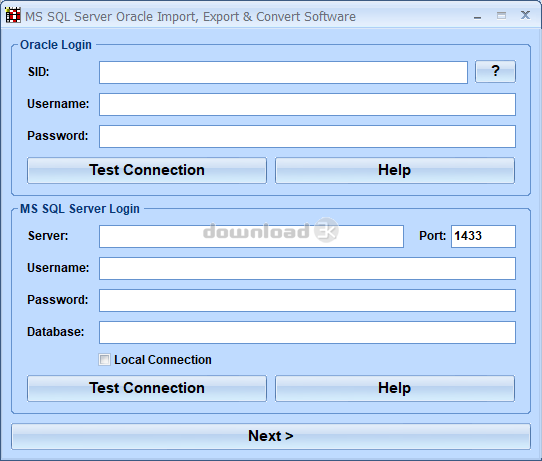Screen dimensions: 542x461
Task: Close the application window
Action: [525, 15]
